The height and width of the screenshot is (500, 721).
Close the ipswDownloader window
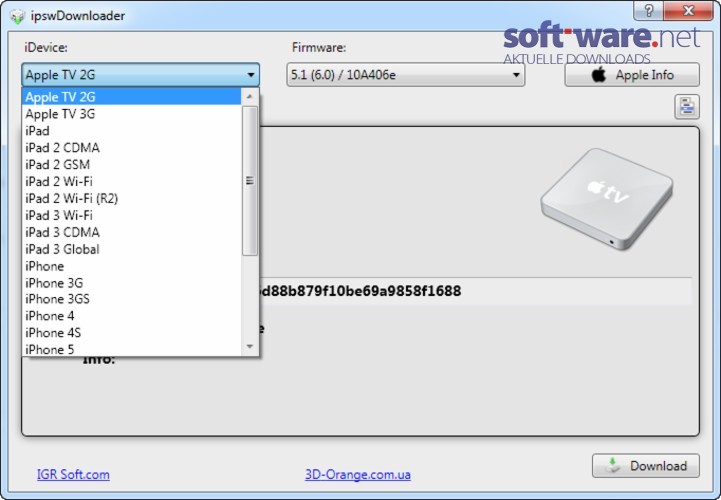(x=689, y=11)
